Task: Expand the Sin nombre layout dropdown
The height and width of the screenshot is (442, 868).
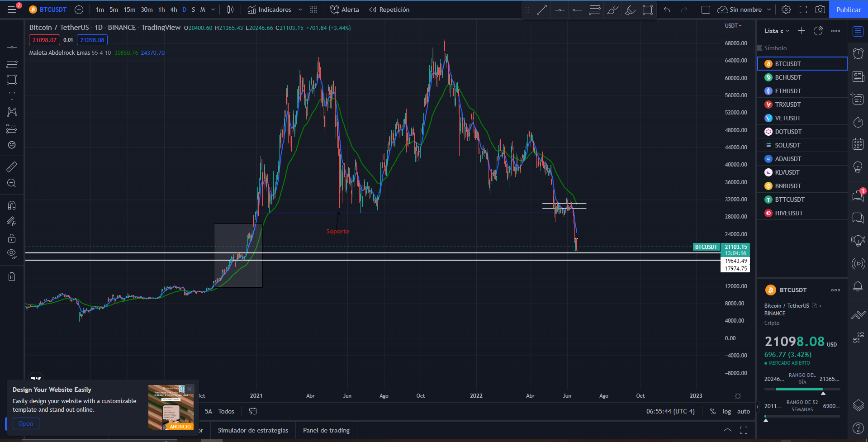Action: [769, 10]
